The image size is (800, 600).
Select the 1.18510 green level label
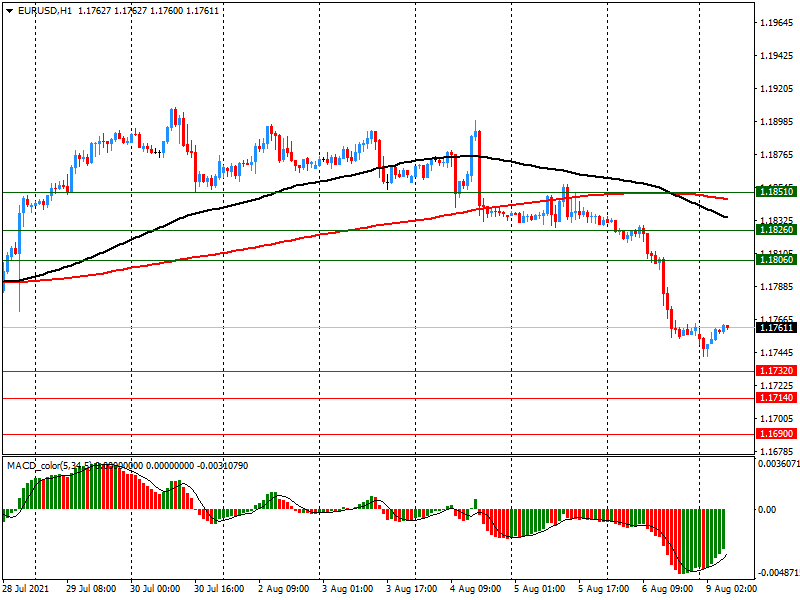(777, 192)
